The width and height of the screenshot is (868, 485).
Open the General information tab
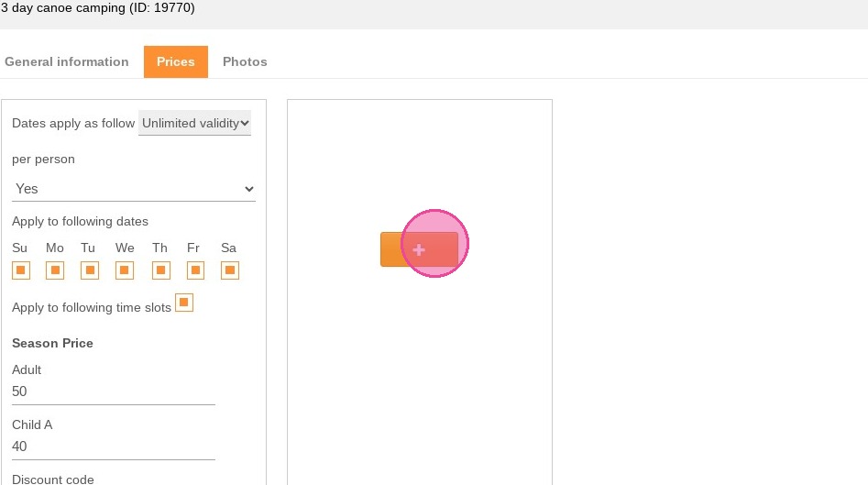click(x=66, y=61)
